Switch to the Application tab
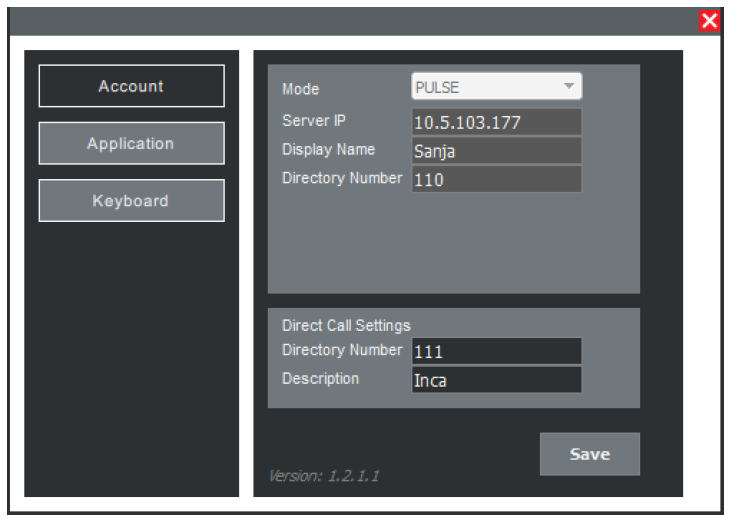Image resolution: width=741 pixels, height=521 pixels. click(x=131, y=144)
